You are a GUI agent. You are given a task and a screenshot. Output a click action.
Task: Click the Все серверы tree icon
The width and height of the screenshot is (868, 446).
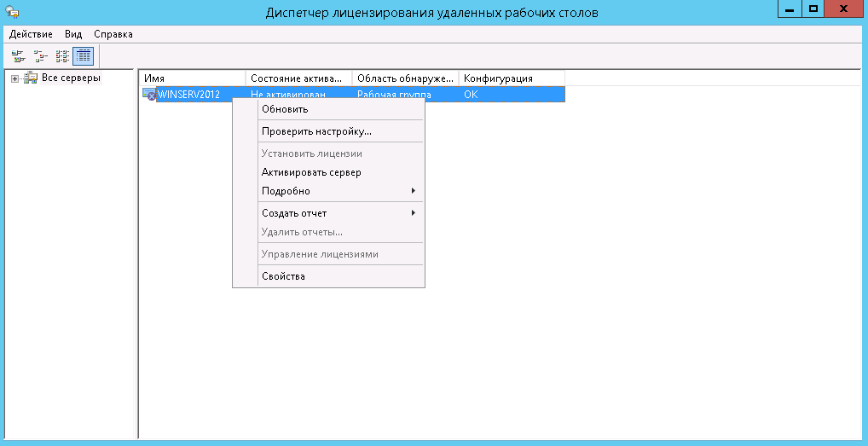(x=31, y=78)
